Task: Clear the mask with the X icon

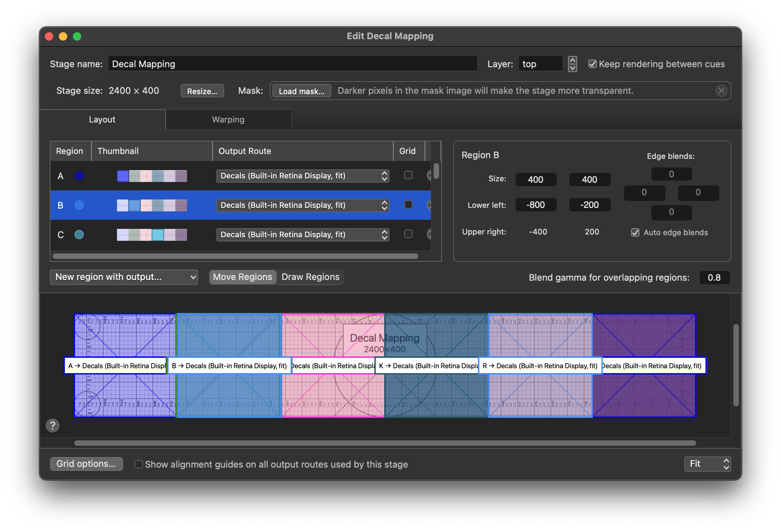Action: pyautogui.click(x=721, y=91)
